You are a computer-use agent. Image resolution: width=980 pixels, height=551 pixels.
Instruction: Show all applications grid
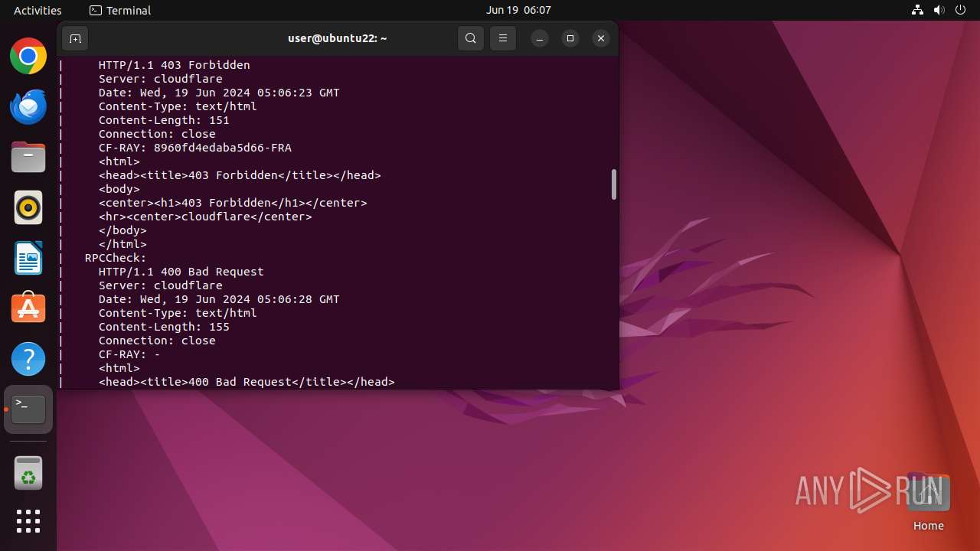pos(28,521)
